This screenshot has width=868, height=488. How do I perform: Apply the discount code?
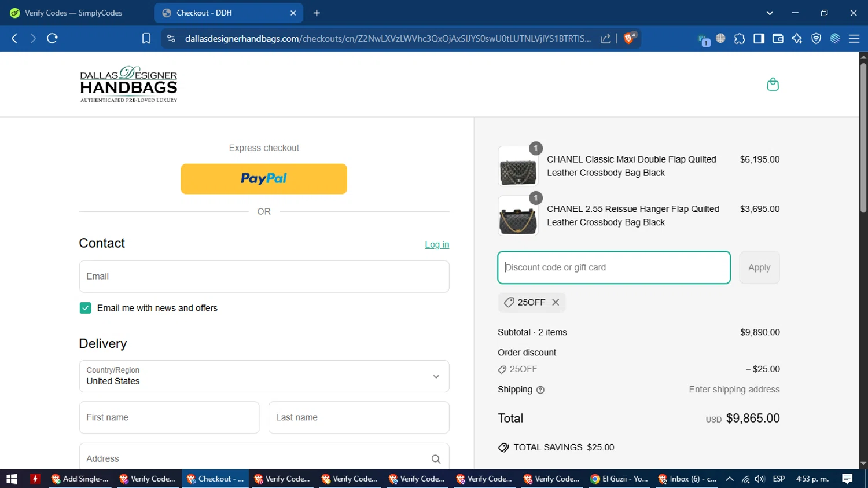tap(759, 267)
